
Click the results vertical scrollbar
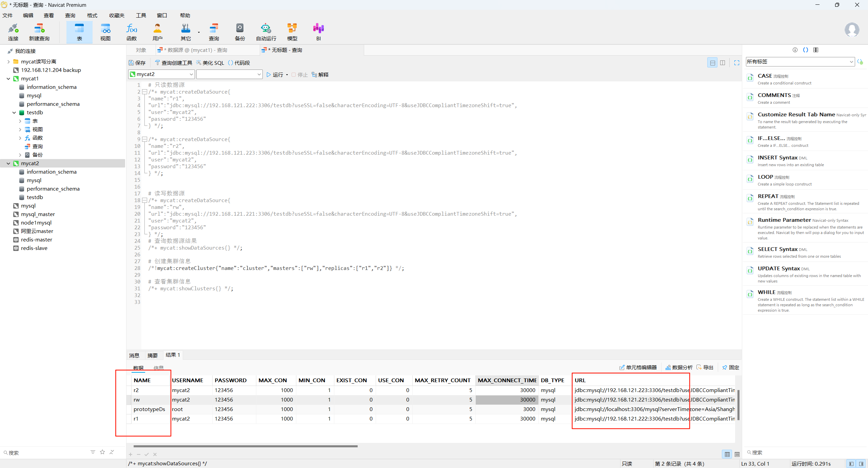click(738, 405)
